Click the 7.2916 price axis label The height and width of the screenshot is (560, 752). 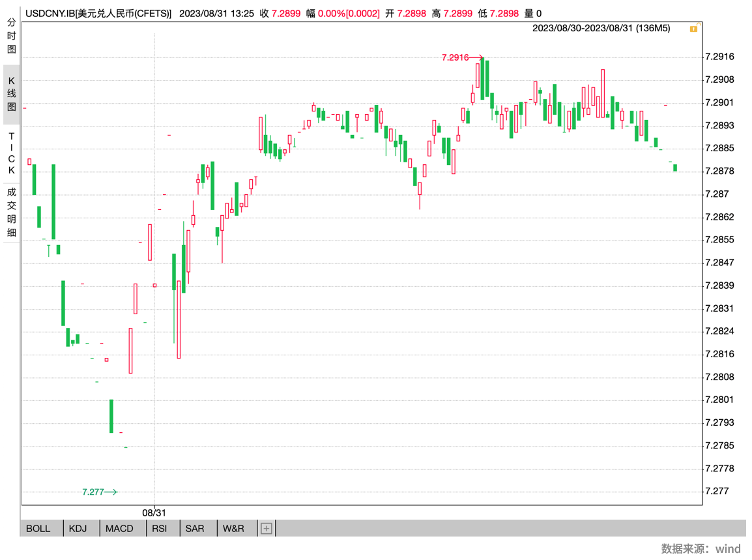(x=719, y=57)
